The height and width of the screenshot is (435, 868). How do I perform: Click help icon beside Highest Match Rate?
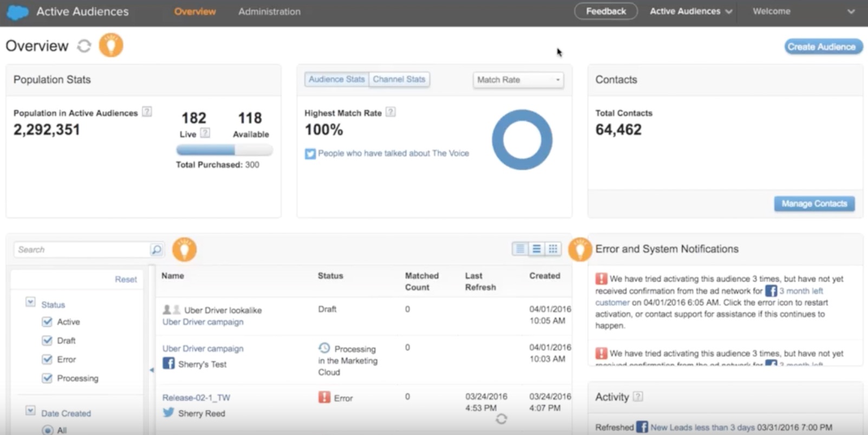391,112
